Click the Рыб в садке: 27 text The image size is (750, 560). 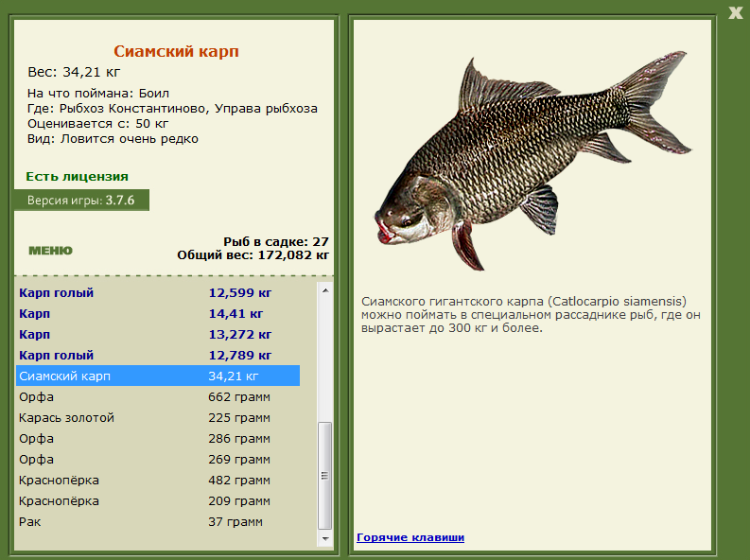276,241
